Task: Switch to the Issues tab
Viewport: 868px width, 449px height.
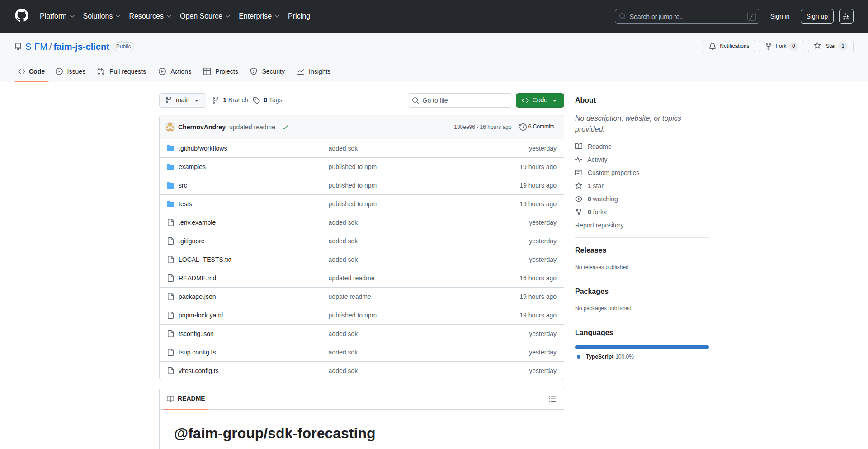Action: pos(71,71)
